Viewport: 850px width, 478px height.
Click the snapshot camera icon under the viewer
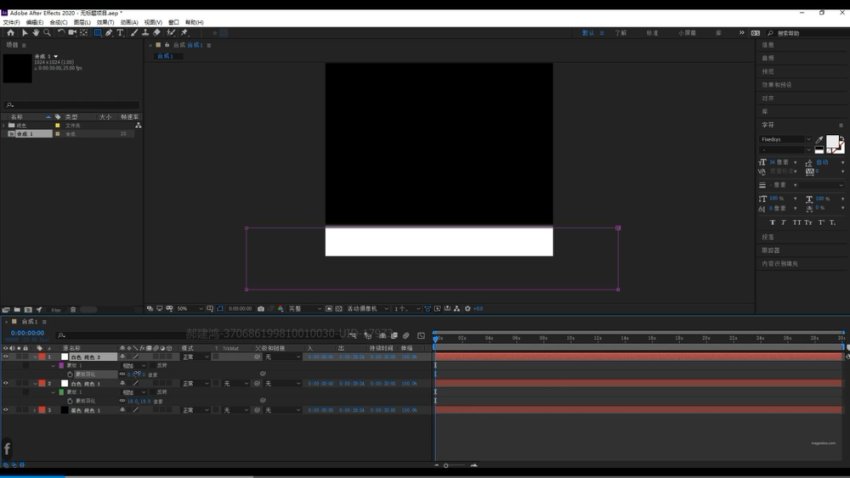coord(261,308)
